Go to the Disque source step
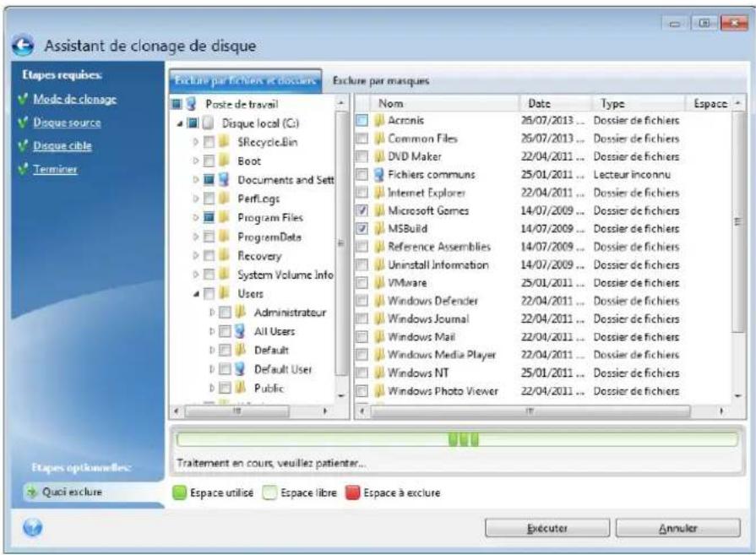 [x=67, y=122]
